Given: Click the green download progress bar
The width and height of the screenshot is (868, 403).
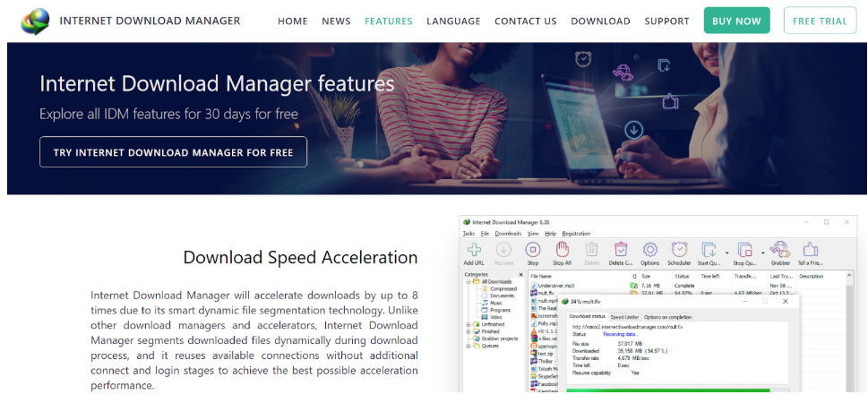Looking at the screenshot, I should click(x=667, y=390).
